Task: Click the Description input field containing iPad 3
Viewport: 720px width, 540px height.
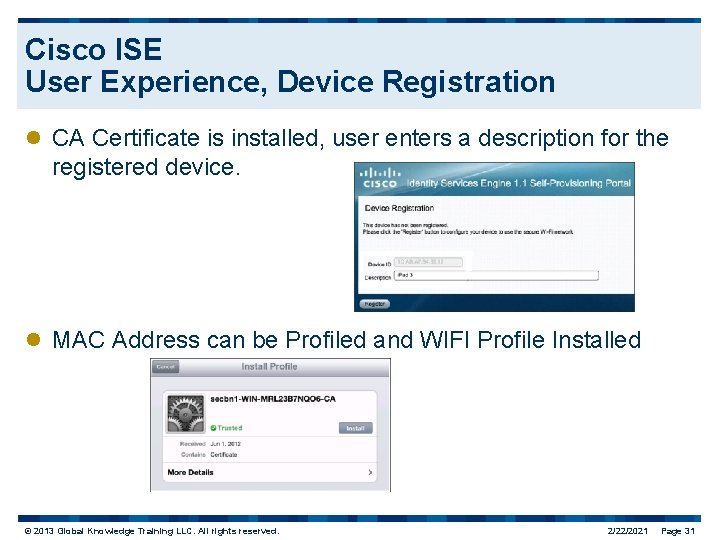Action: pos(496,275)
